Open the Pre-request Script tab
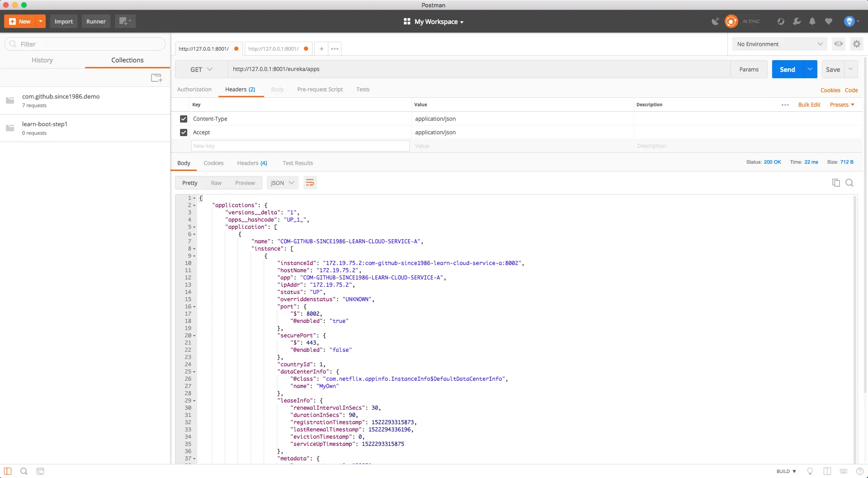Screen dimensions: 868x478 pyautogui.click(x=320, y=90)
